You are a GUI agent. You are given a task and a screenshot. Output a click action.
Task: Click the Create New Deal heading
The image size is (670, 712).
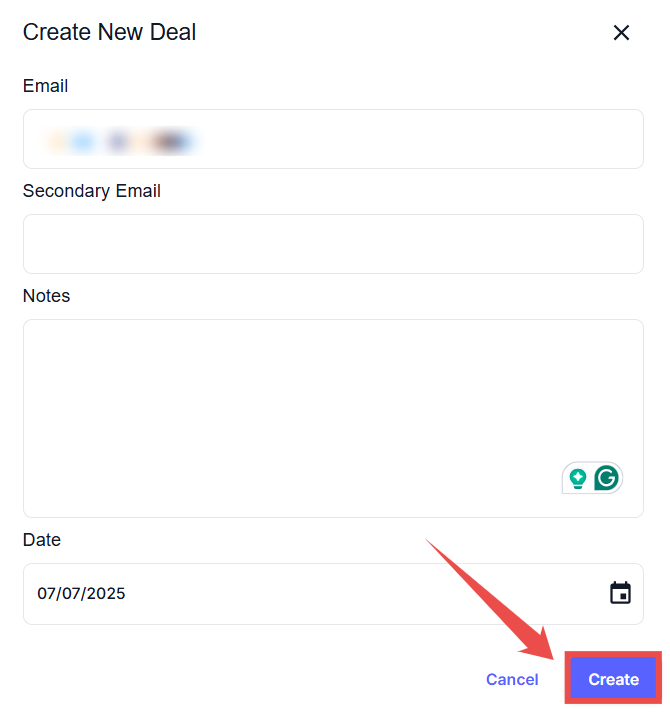109,32
